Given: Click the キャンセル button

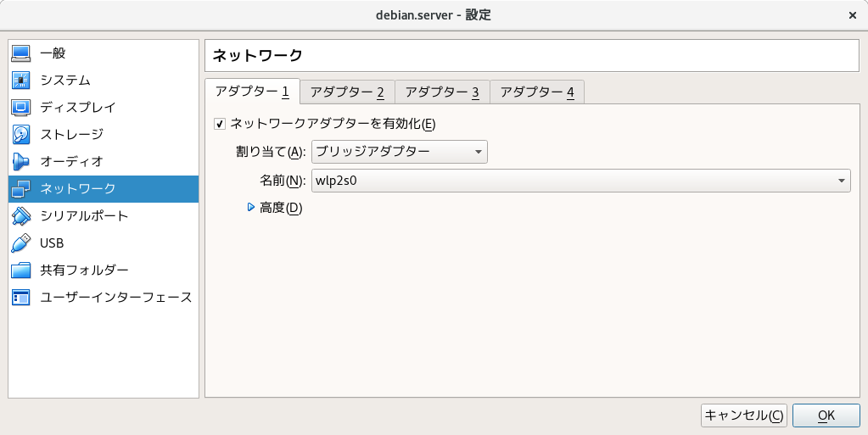Looking at the screenshot, I should point(744,415).
